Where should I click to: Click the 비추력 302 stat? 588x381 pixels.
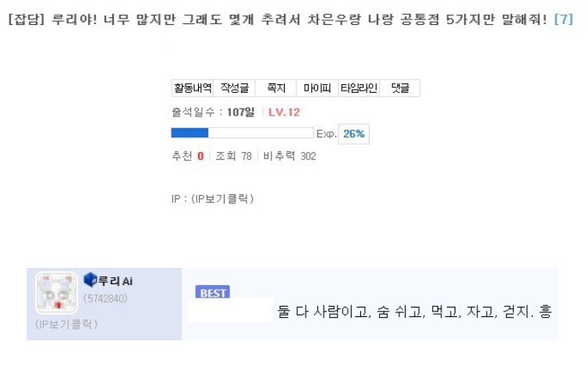coord(289,156)
